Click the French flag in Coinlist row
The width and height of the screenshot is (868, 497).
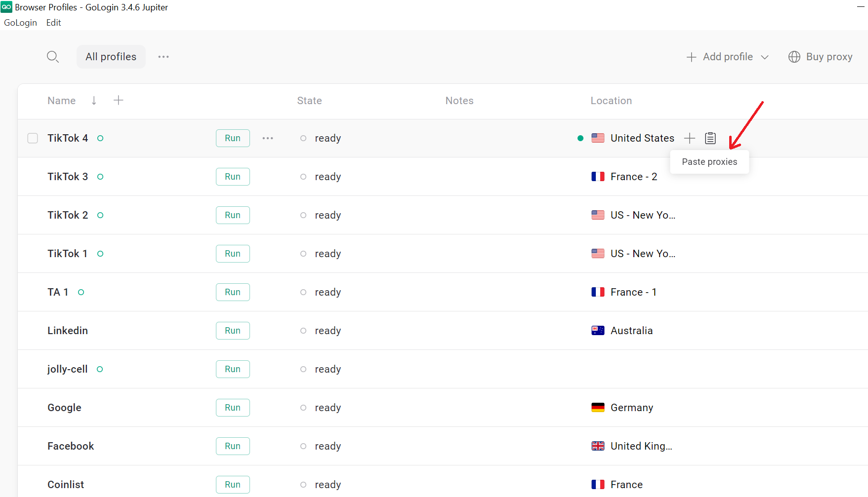pyautogui.click(x=598, y=485)
